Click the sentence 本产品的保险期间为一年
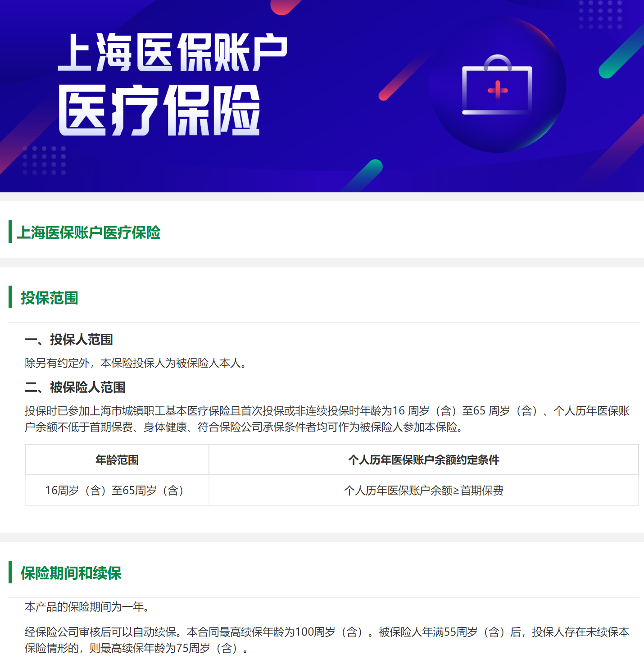This screenshot has width=644, height=664. coord(86,607)
